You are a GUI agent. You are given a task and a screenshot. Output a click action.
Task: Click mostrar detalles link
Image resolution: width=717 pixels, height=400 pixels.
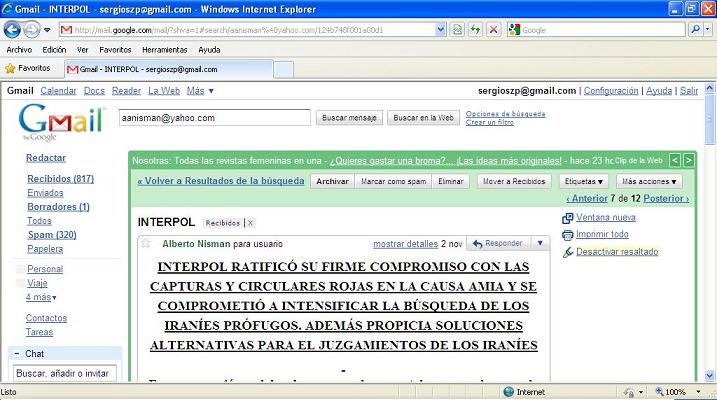(x=406, y=244)
